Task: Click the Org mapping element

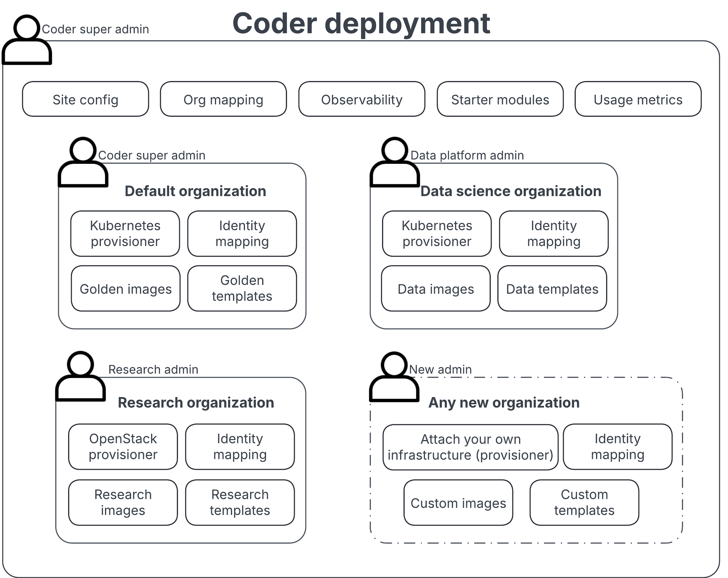Action: coord(223,99)
